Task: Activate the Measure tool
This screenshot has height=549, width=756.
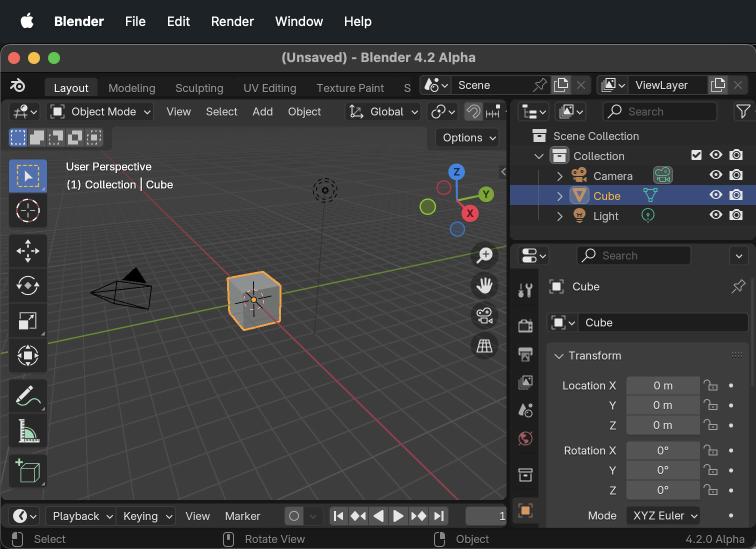Action: (x=28, y=430)
